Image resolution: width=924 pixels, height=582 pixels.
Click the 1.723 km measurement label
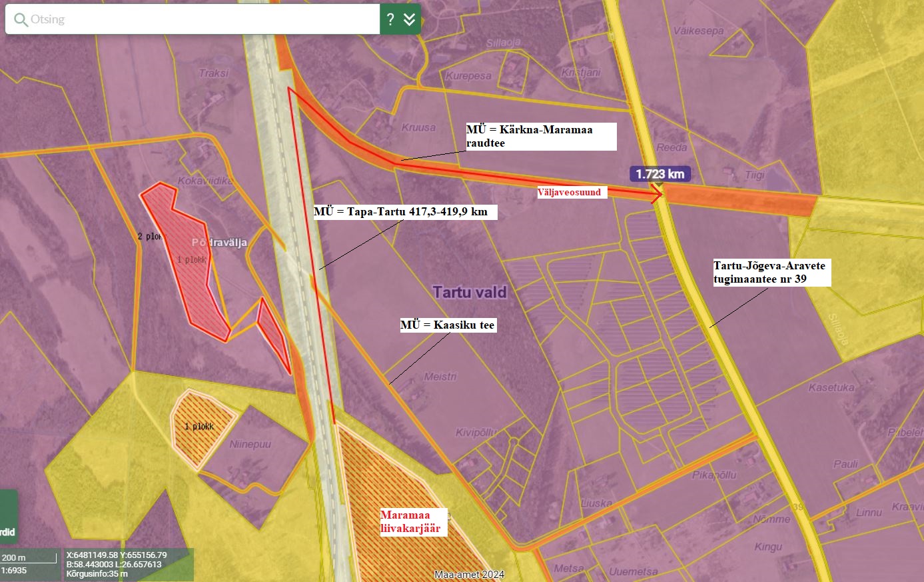click(x=660, y=174)
